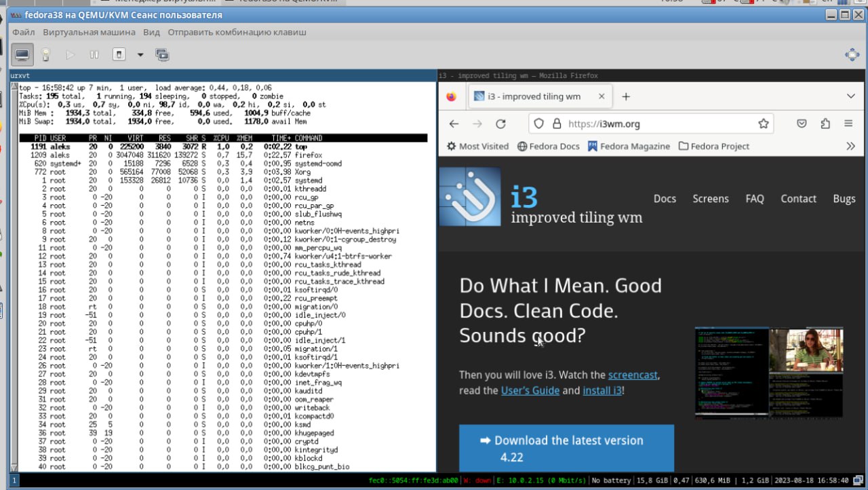Open the Fedora Magazine bookmark
The image size is (868, 490).
pos(629,146)
